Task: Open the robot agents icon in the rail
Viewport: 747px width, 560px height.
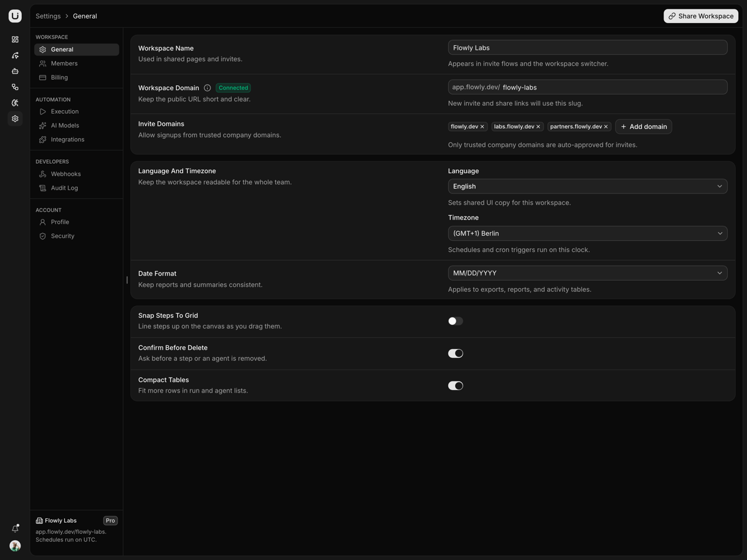Action: pos(15,71)
